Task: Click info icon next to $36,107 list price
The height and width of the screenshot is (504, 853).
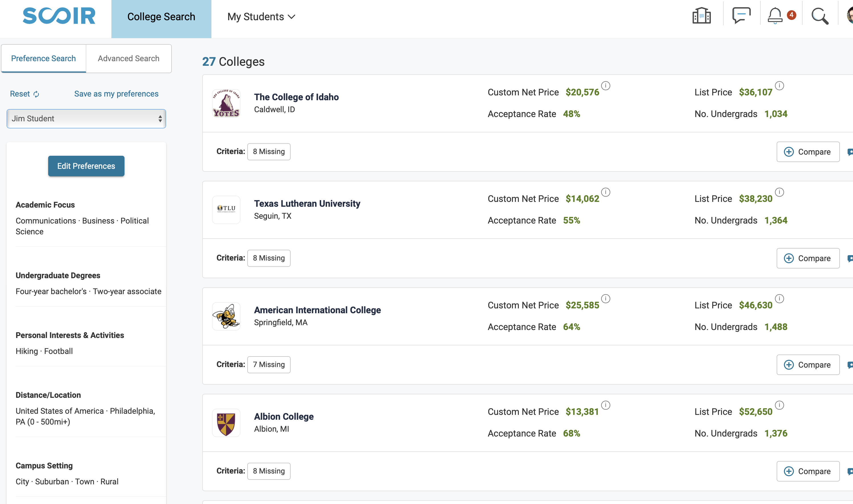Action: (779, 86)
